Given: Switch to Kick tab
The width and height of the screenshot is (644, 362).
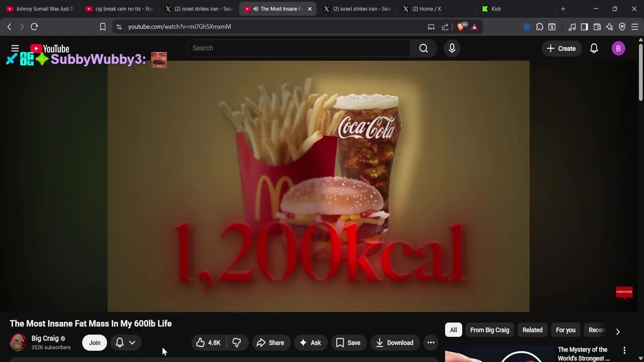Looking at the screenshot, I should point(516,9).
